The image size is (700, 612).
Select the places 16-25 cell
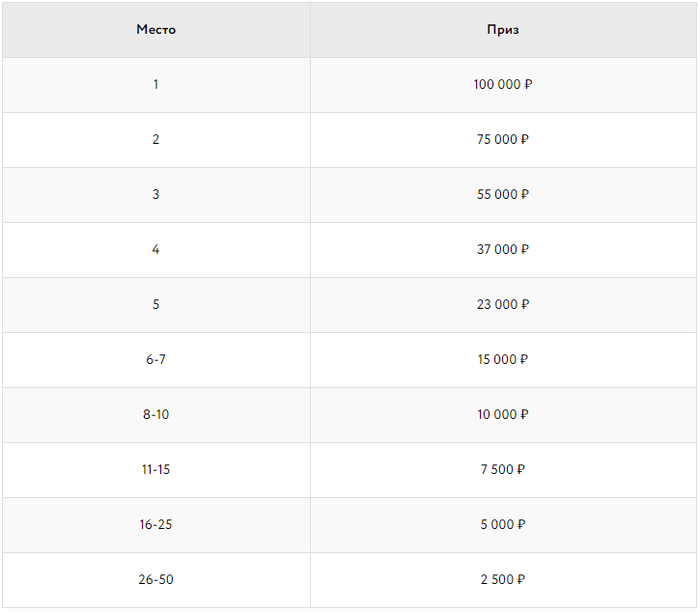coord(156,525)
